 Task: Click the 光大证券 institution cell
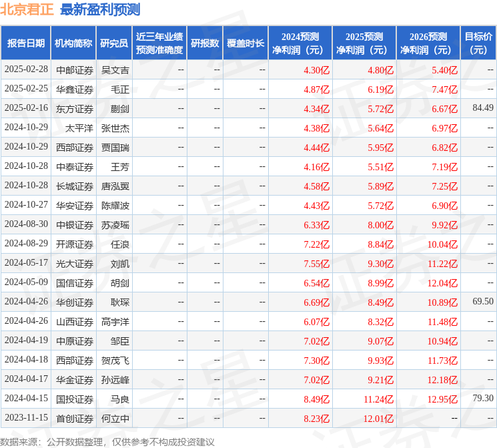point(75,264)
